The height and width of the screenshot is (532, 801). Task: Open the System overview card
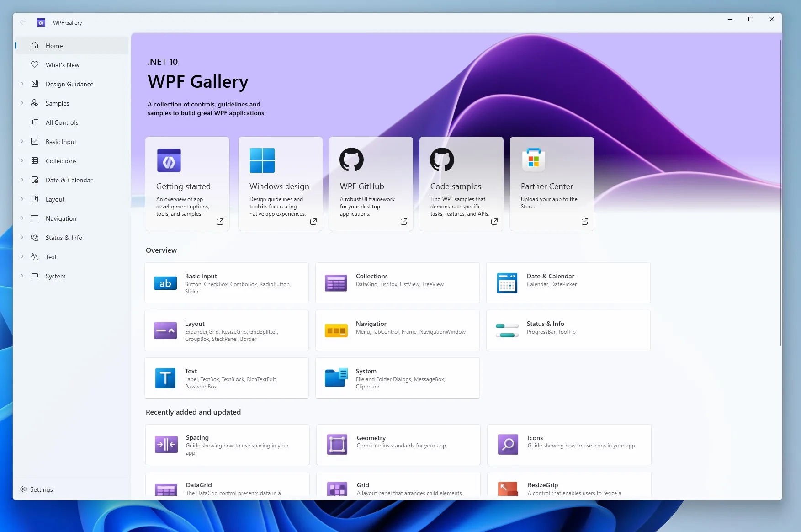point(398,378)
